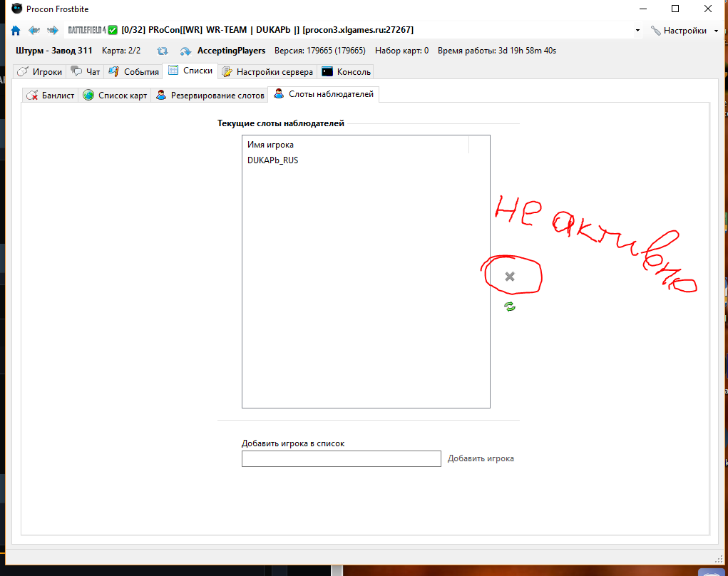Screen dimensions: 728x576
Task: Open the Резервирование слотов sub-tab
Action: coord(210,96)
